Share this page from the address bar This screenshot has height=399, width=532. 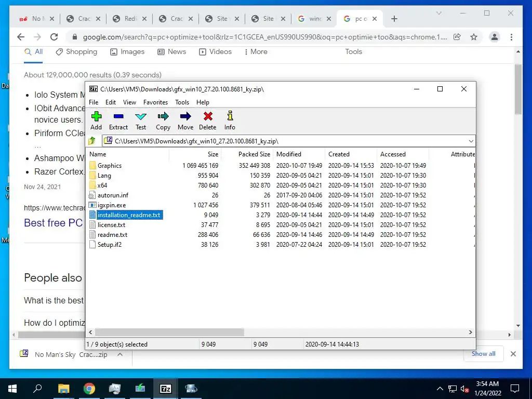[457, 37]
